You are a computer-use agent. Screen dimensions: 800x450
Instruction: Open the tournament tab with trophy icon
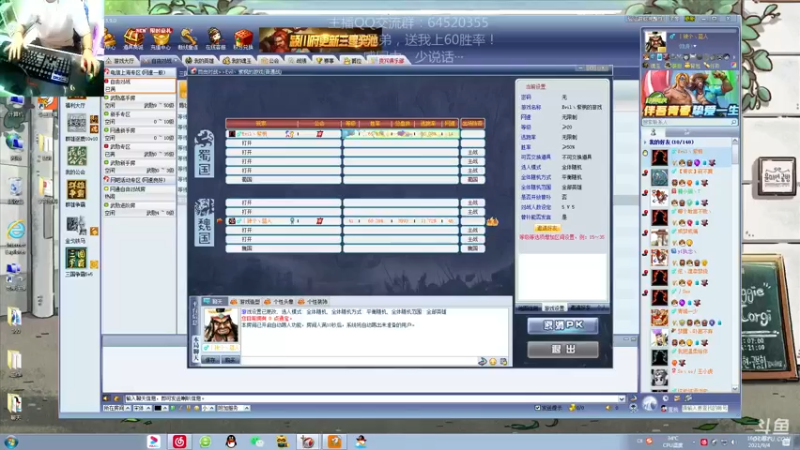click(x=324, y=61)
